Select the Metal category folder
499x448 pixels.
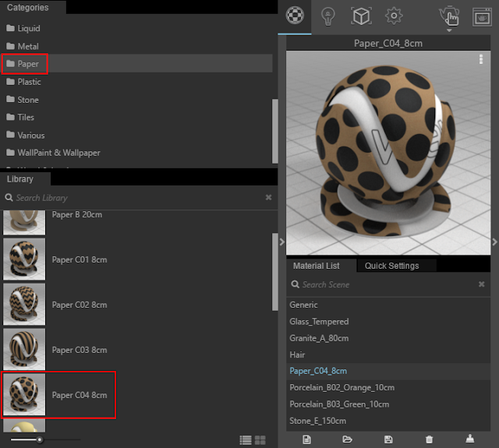[136, 47]
